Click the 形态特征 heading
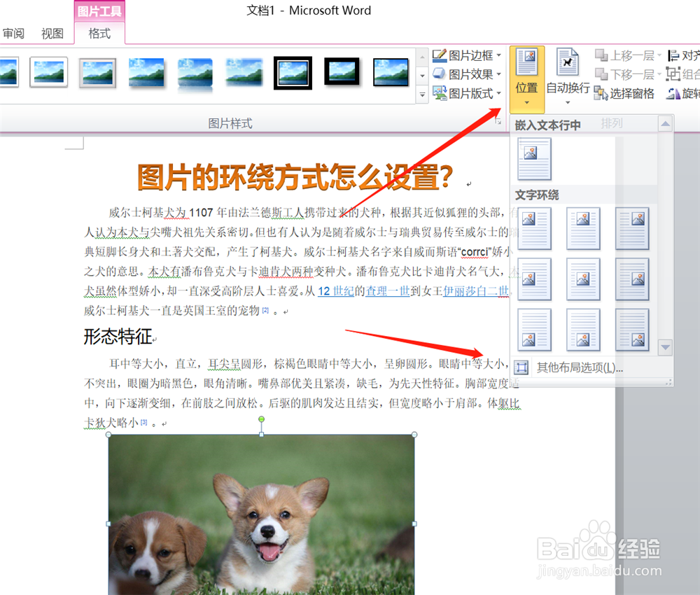 (x=118, y=337)
